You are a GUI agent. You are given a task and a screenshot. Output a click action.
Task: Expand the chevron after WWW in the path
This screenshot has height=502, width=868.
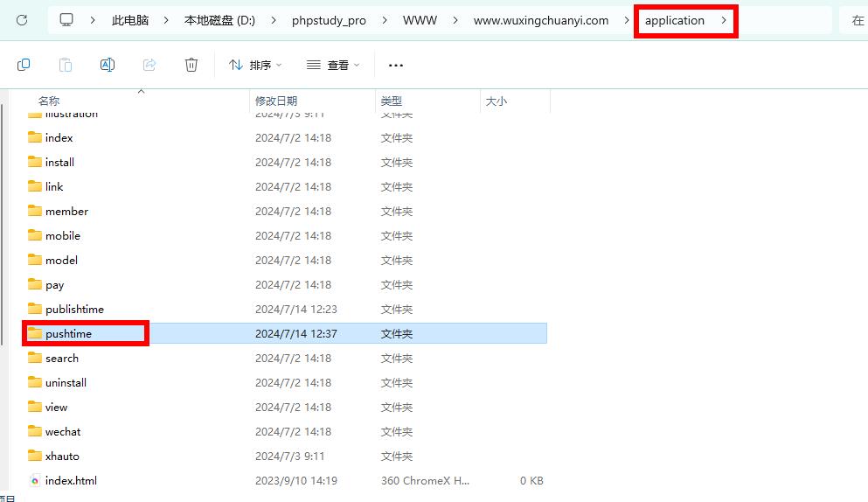pos(455,20)
